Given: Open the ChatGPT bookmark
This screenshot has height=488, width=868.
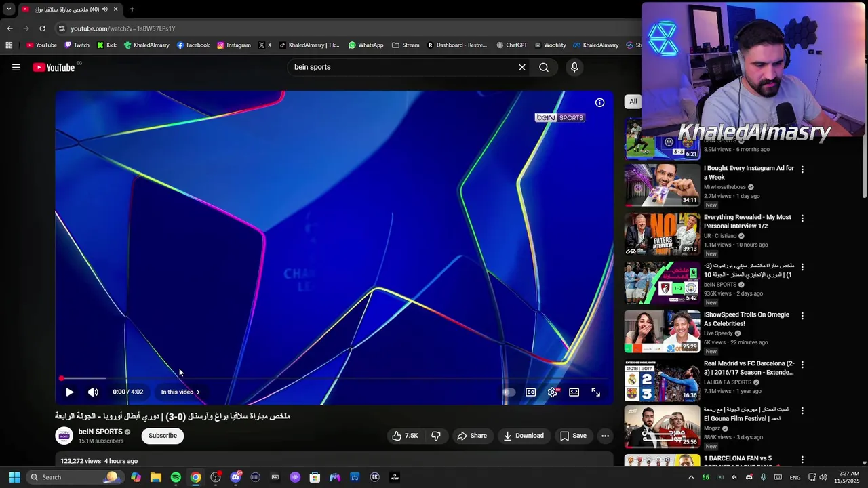Looking at the screenshot, I should 511,45.
